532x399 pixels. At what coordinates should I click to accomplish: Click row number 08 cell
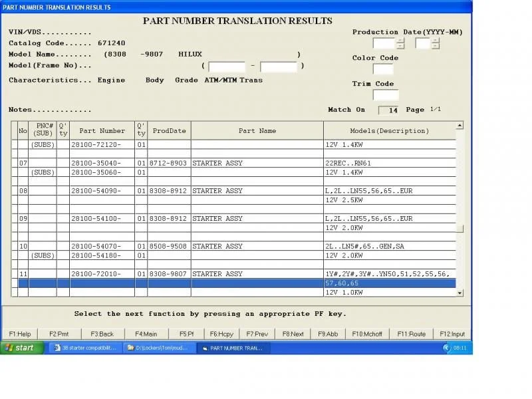point(23,191)
